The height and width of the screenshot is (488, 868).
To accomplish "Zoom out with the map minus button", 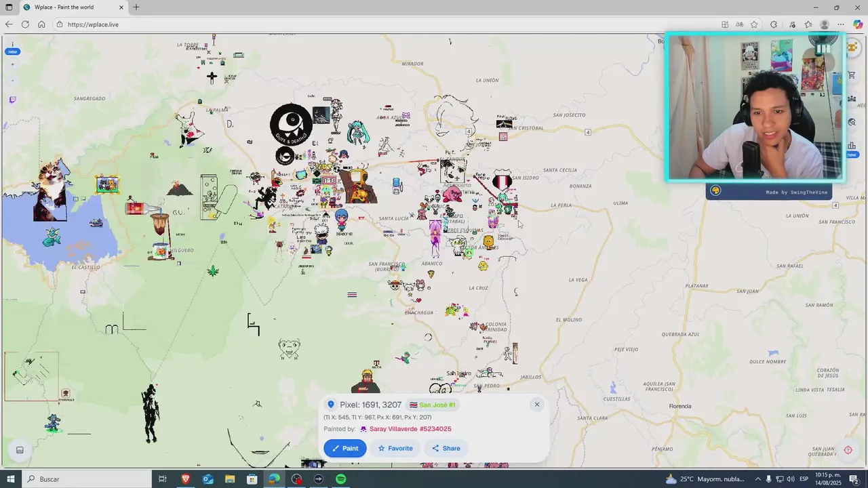I will 12,81.
